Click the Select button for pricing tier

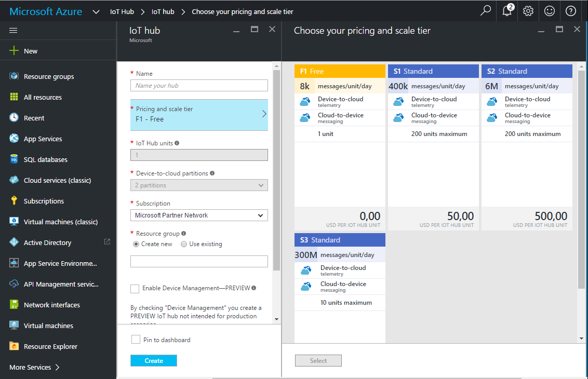[x=318, y=360]
